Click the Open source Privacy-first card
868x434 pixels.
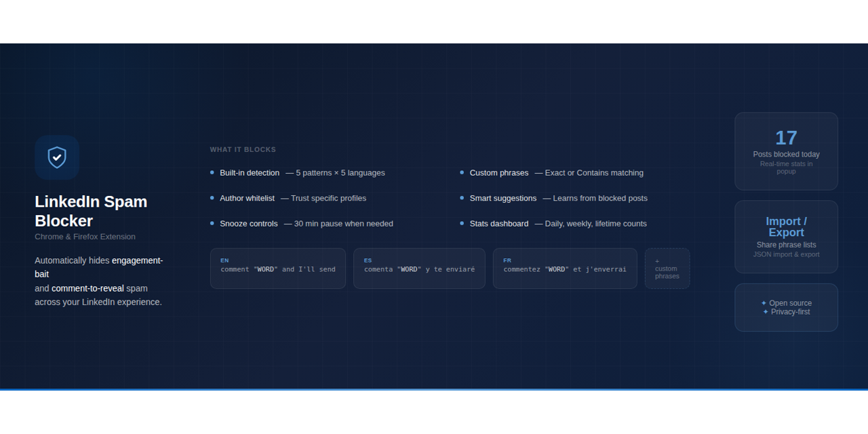click(787, 307)
